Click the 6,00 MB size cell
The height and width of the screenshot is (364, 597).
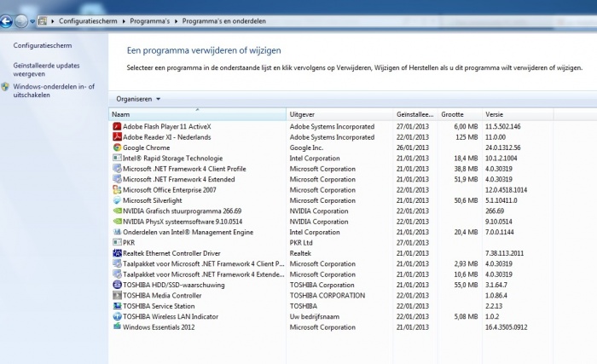click(x=466, y=126)
